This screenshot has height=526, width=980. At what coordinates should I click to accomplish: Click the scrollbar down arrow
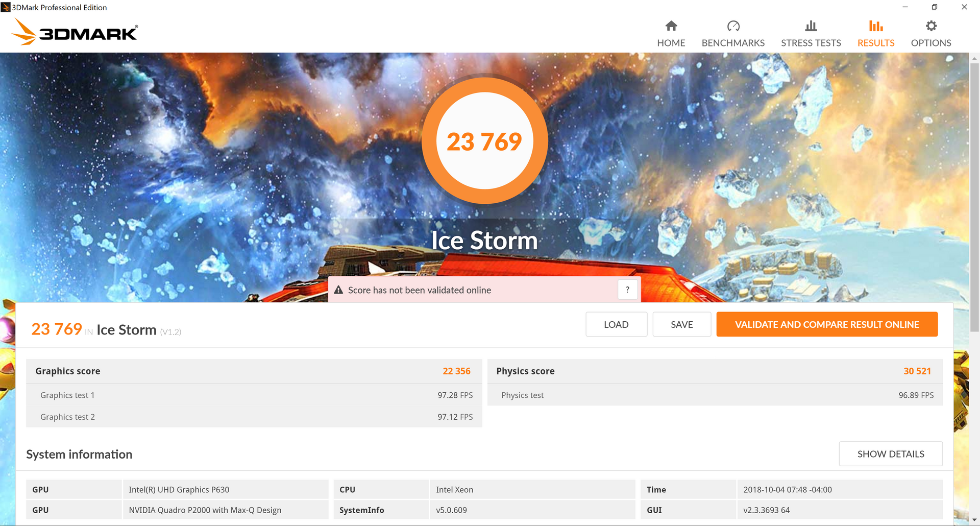(974, 520)
